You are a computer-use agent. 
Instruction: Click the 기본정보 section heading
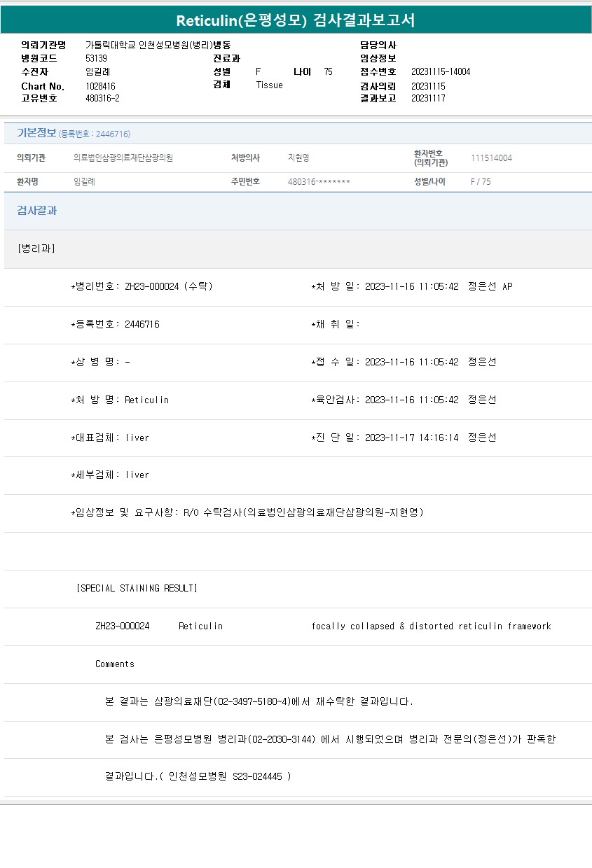pos(36,133)
